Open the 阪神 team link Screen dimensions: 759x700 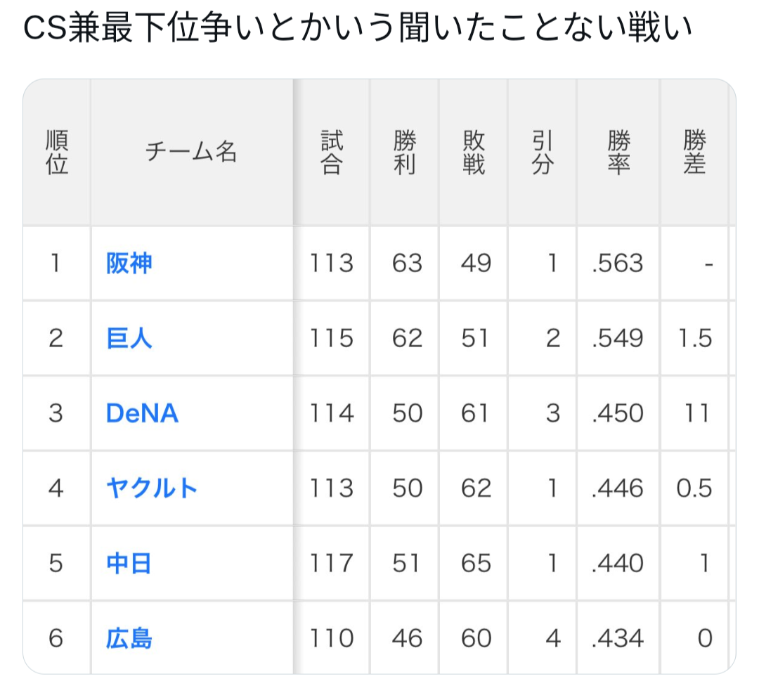[129, 264]
